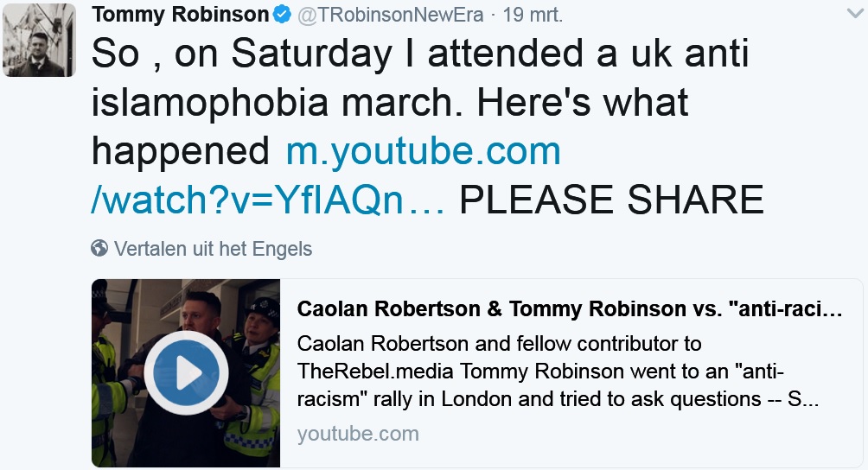Image resolution: width=868 pixels, height=470 pixels.
Task: Expand the tweet options chevron
Action: (853, 13)
